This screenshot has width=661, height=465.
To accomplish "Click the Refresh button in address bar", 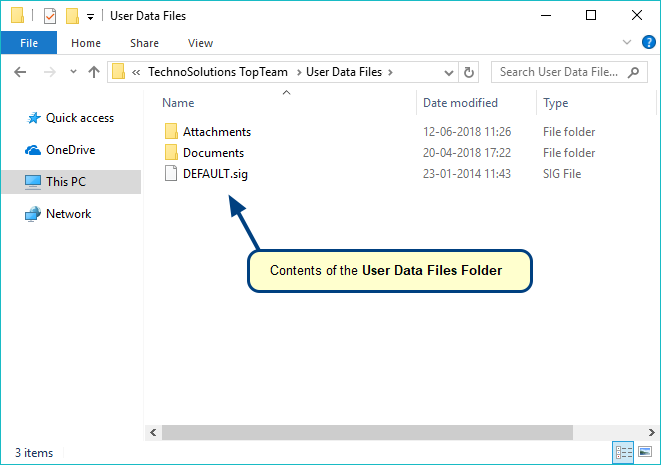I will [x=470, y=72].
